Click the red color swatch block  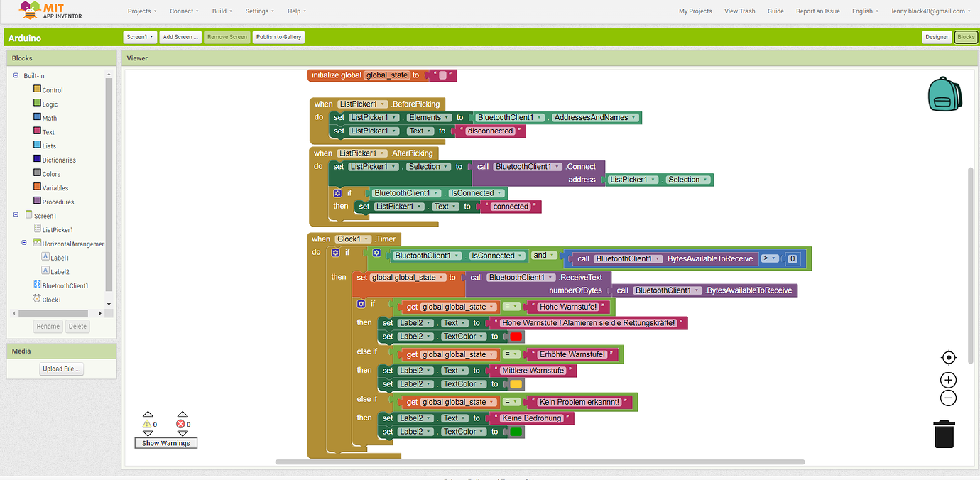[516, 337]
